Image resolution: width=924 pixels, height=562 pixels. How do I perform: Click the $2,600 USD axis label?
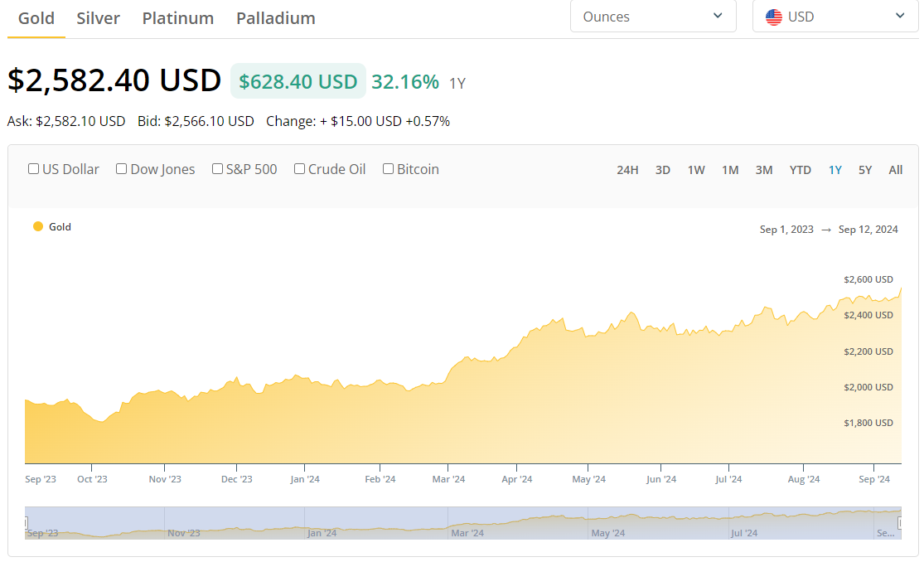coord(868,279)
